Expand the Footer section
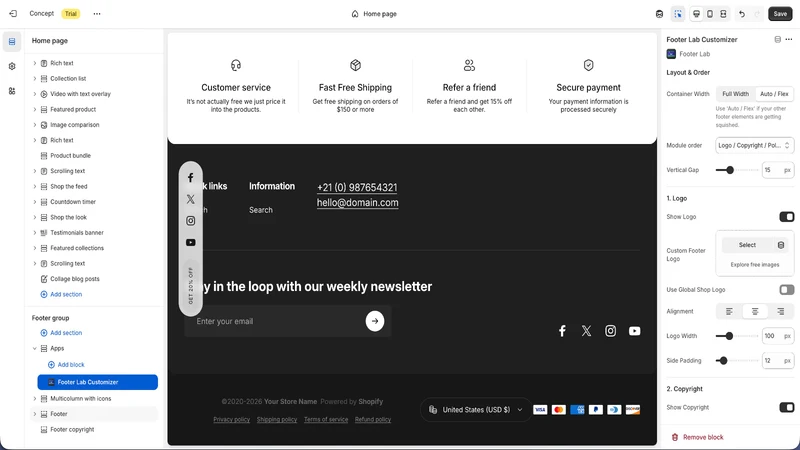 35,414
